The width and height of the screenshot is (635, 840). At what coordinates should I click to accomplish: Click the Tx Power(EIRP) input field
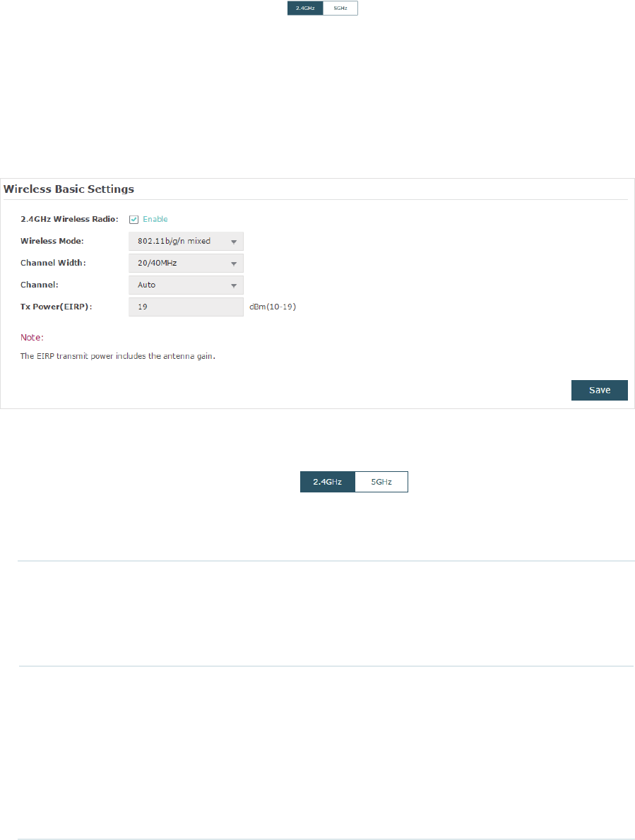[x=186, y=307]
